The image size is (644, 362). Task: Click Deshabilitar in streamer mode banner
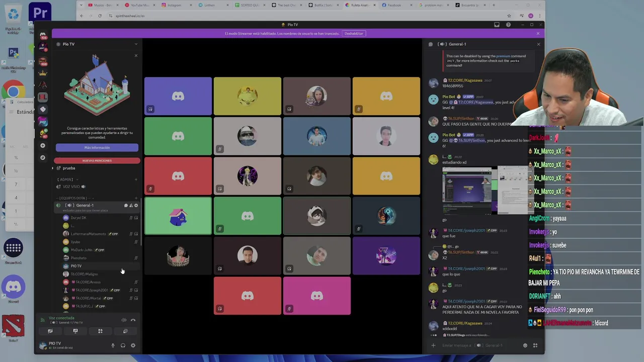coord(354,33)
